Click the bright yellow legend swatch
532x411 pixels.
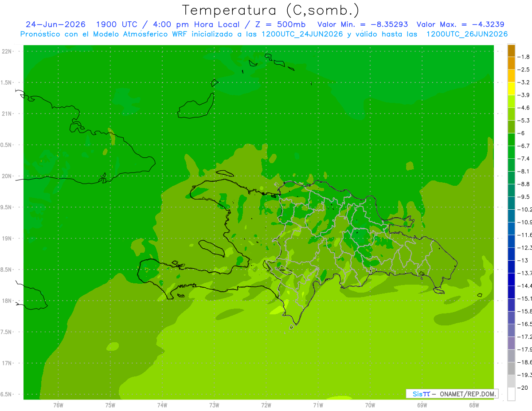(511, 89)
